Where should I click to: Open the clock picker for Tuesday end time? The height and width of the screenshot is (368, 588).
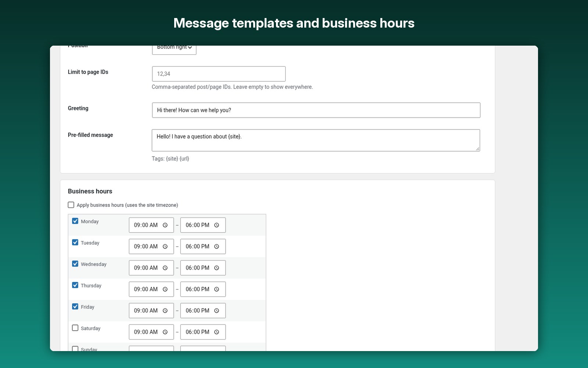coord(216,247)
